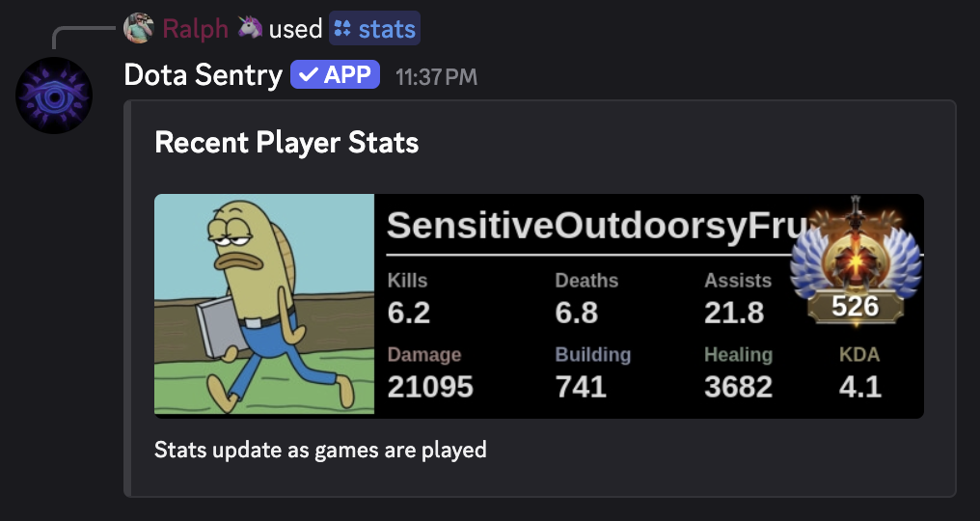Click the Kills value 6.2
This screenshot has height=521, width=980.
click(x=409, y=313)
